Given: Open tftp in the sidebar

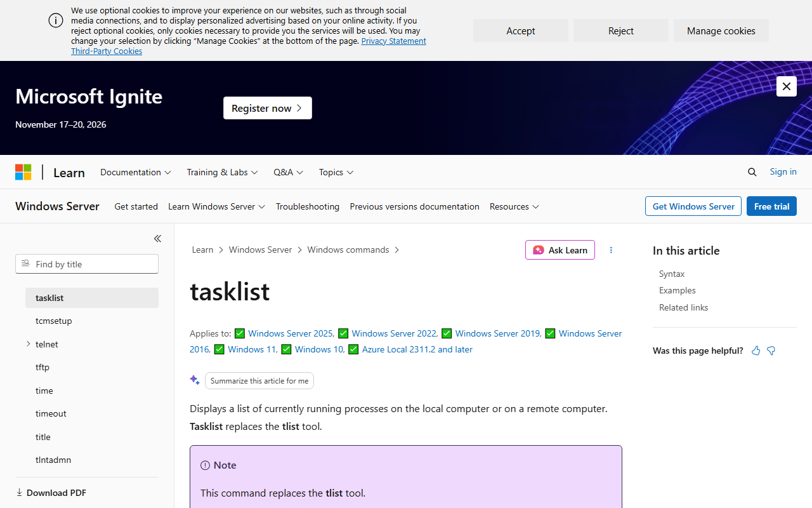Looking at the screenshot, I should [x=92, y=367].
